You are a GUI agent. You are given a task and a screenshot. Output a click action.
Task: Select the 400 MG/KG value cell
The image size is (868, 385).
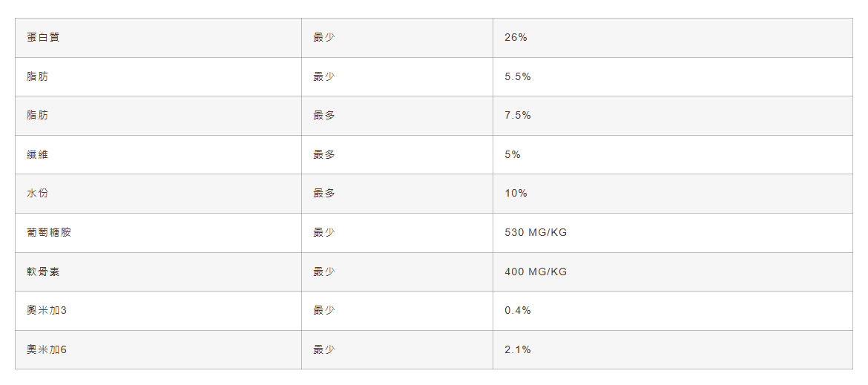tap(536, 272)
